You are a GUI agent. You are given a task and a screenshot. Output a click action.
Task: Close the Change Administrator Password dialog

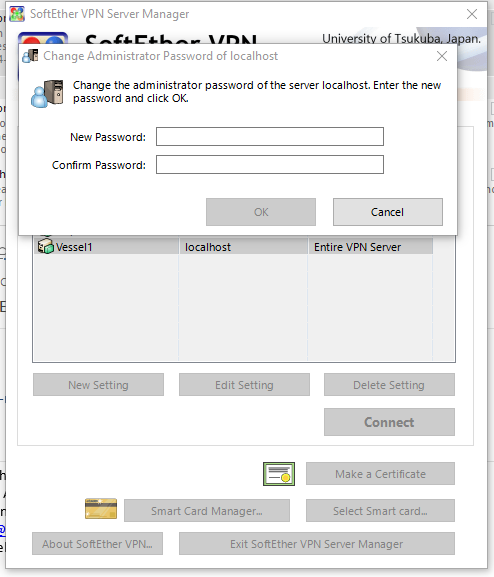point(442,56)
